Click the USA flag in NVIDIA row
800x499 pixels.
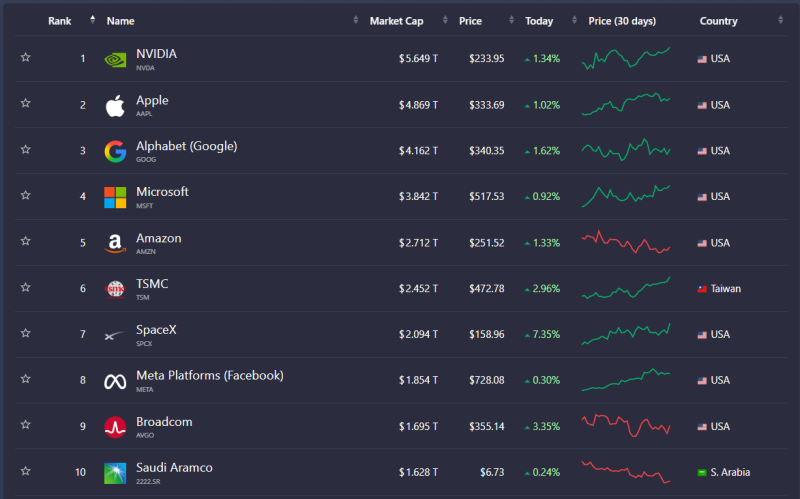point(702,59)
